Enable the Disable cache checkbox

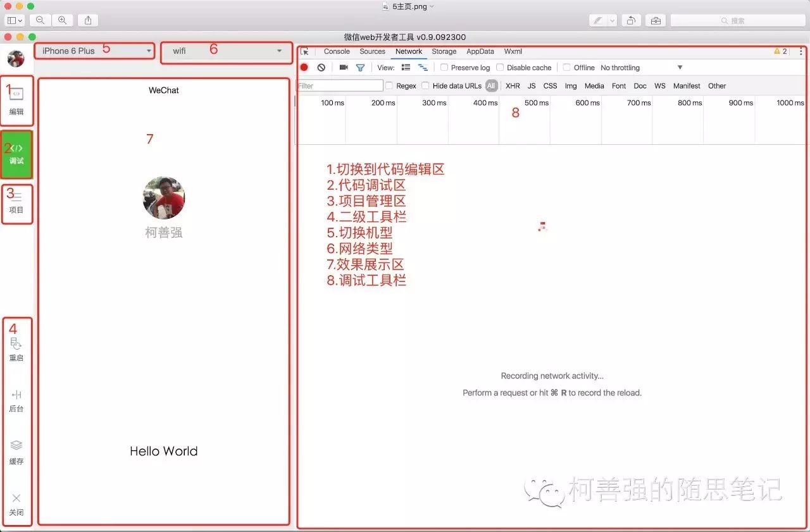tap(500, 68)
